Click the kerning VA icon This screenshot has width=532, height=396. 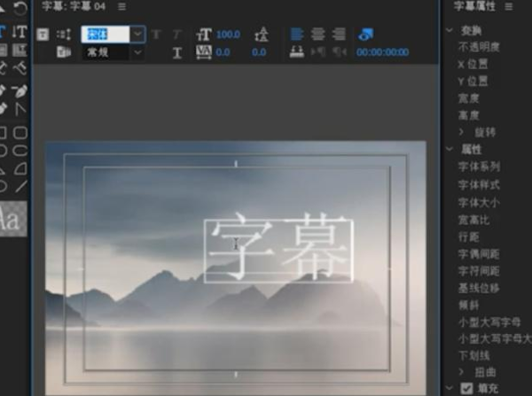click(x=204, y=52)
